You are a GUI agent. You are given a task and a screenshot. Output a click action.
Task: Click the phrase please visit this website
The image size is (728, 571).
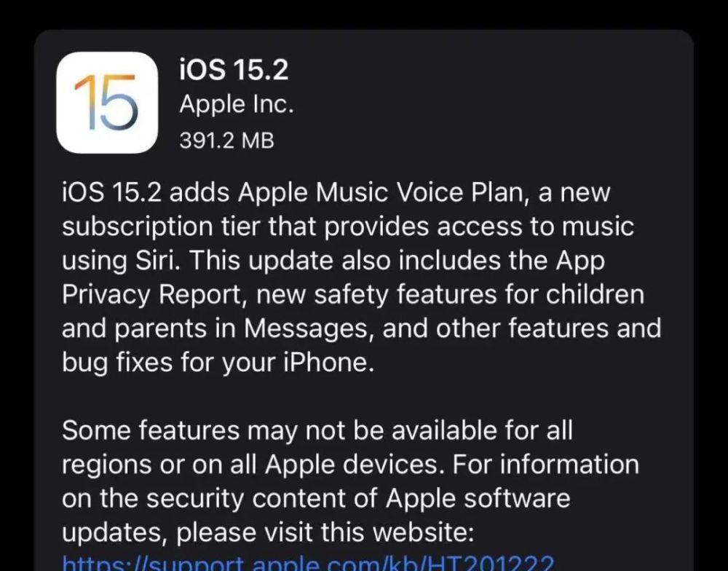pos(325,532)
